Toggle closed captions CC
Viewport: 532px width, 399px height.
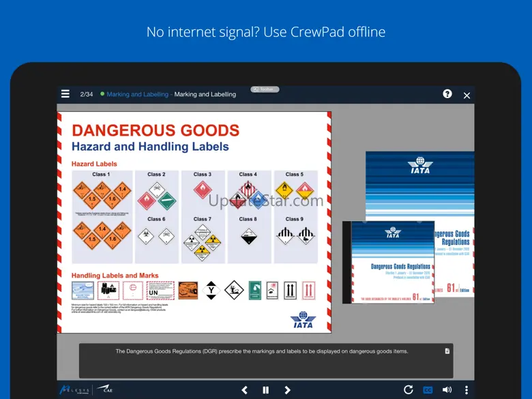coord(428,390)
